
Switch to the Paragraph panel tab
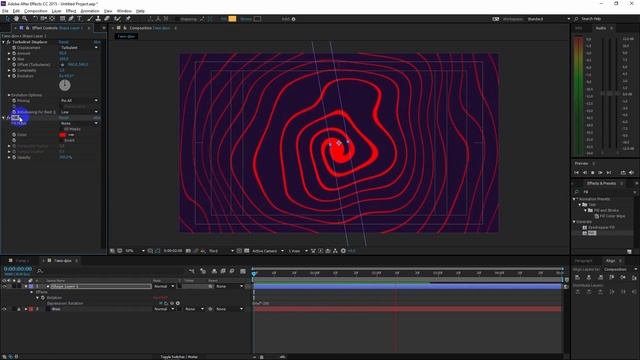click(x=584, y=261)
